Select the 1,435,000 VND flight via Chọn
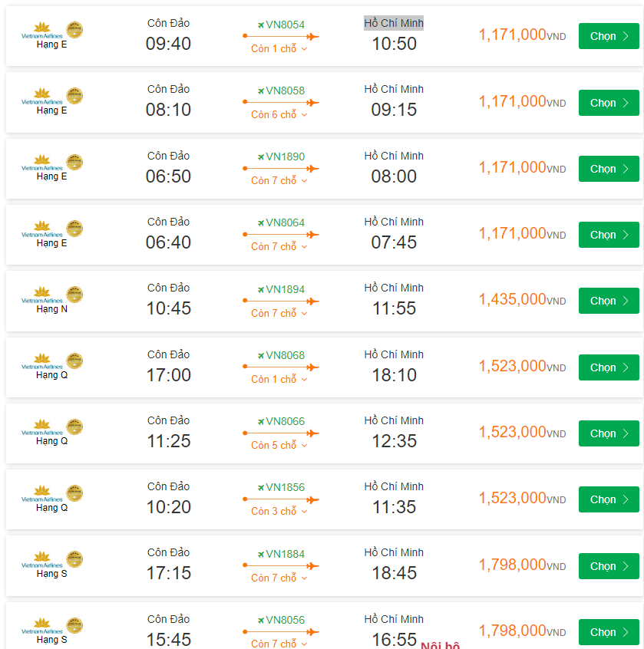This screenshot has height=649, width=644. pos(609,301)
